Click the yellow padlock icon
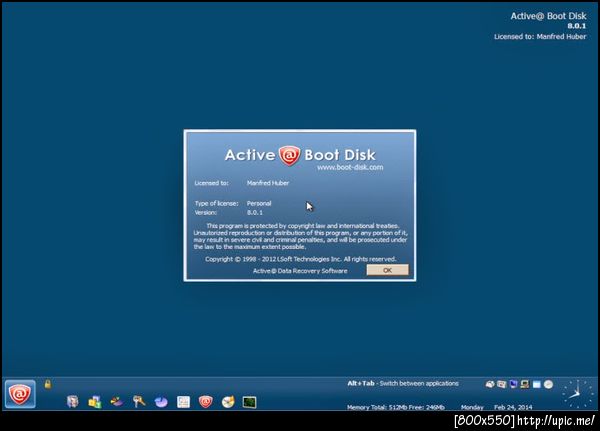 tap(48, 384)
